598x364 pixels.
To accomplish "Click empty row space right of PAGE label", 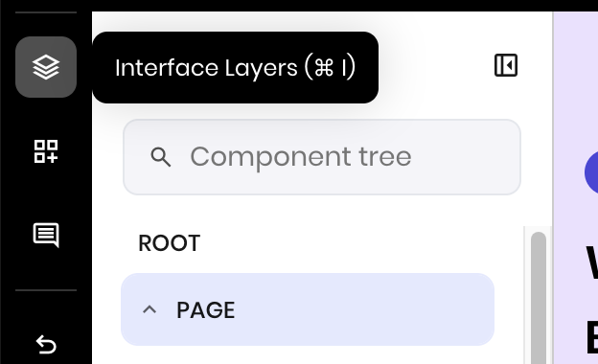I will click(x=362, y=309).
